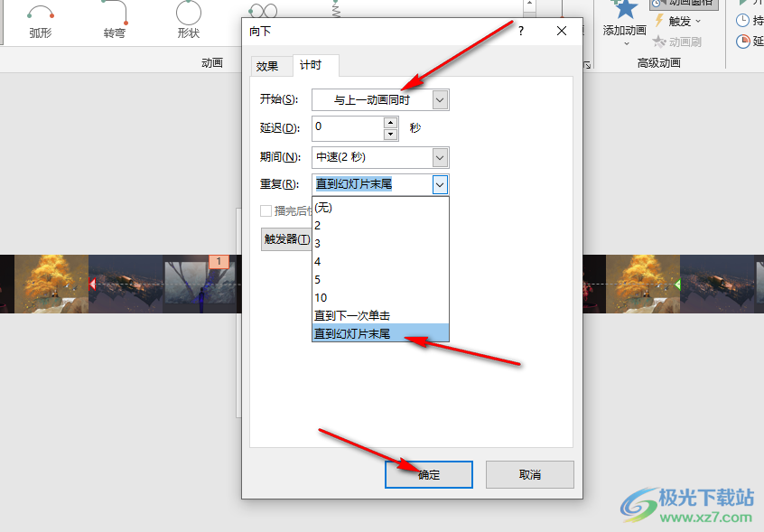This screenshot has height=532, width=764.
Task: Click the golden tree image on the right
Action: pos(643,284)
